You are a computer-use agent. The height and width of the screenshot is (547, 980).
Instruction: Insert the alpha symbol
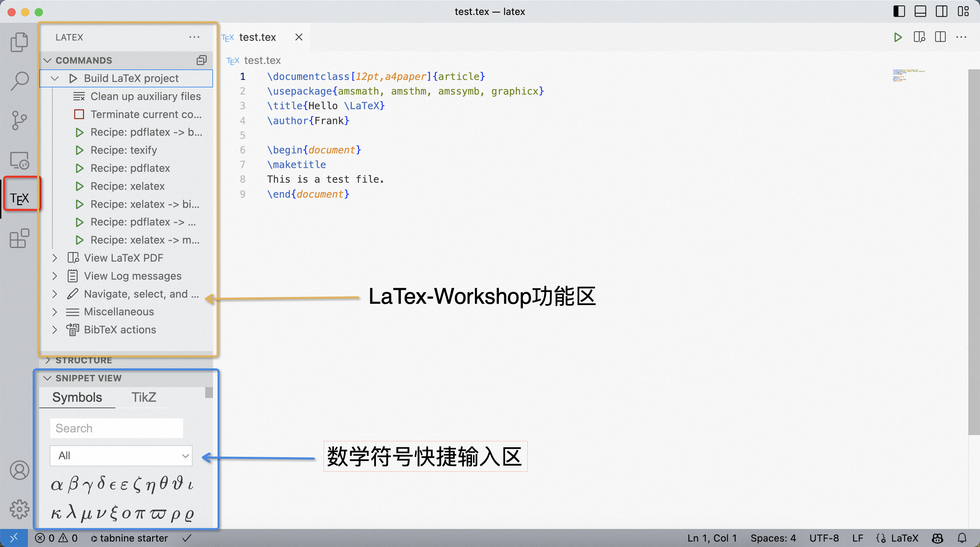(x=57, y=485)
